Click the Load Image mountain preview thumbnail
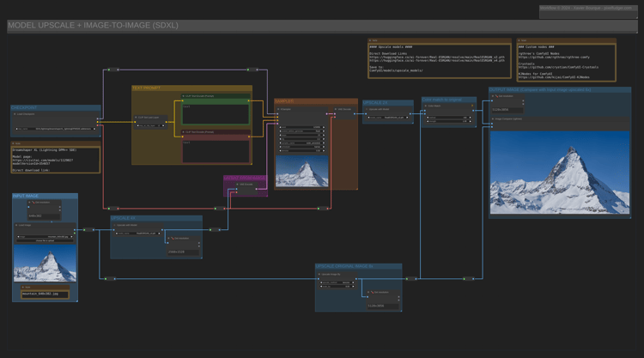 (46, 264)
